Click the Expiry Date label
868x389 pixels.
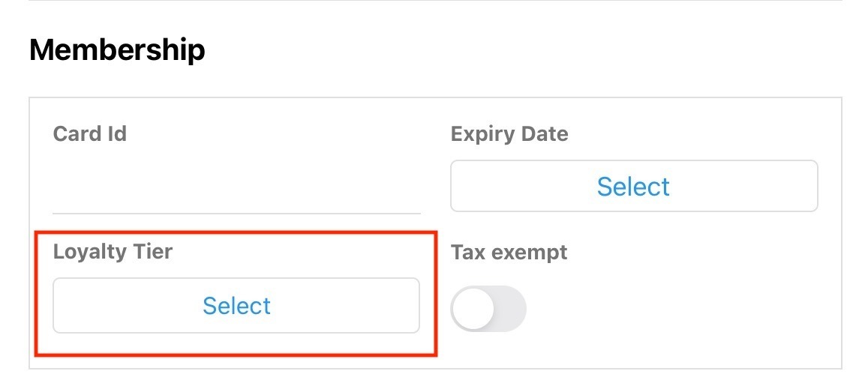pyautogui.click(x=509, y=134)
